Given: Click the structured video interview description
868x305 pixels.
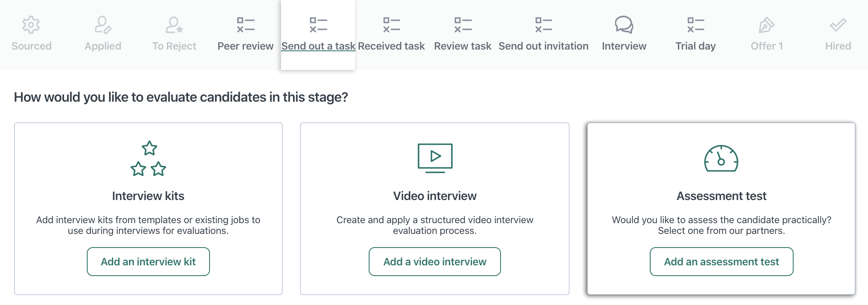Looking at the screenshot, I should (435, 225).
